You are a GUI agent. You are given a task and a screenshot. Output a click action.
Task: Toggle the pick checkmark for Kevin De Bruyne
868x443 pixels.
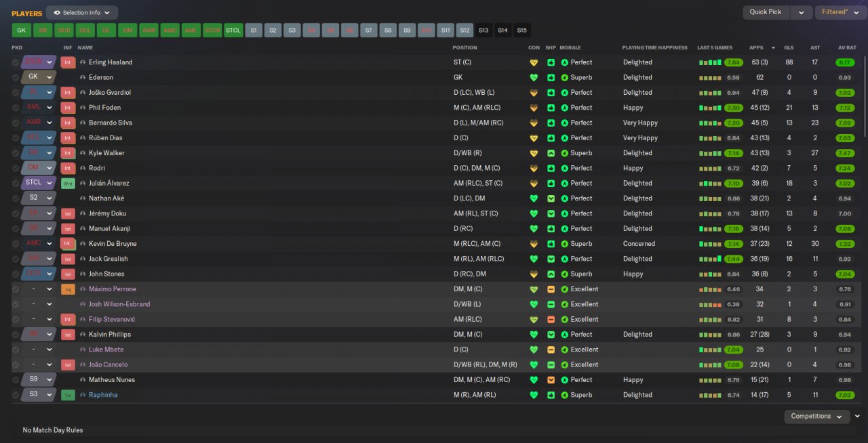16,244
